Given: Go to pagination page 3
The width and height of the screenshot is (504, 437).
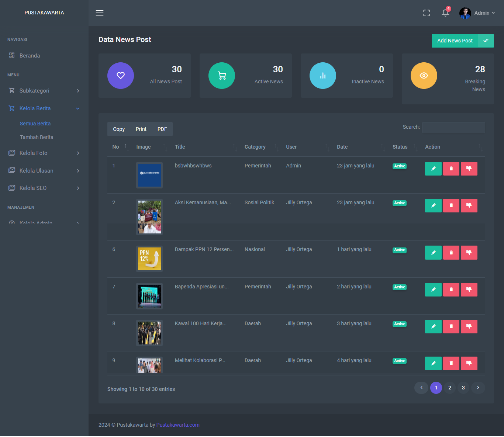Looking at the screenshot, I should [x=463, y=388].
